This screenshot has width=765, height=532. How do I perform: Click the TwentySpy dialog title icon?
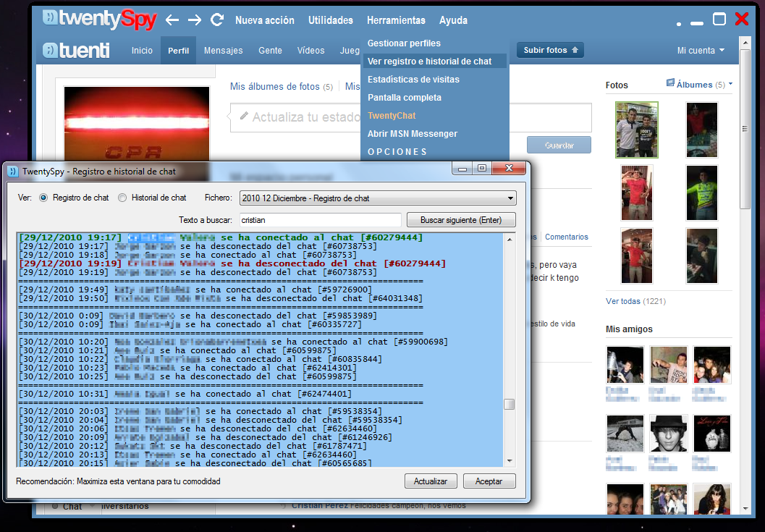13,172
